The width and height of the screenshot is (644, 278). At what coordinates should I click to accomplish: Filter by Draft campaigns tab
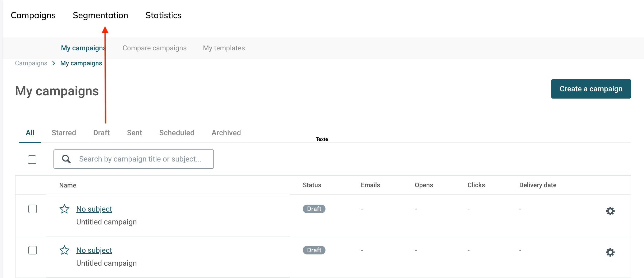(x=101, y=133)
